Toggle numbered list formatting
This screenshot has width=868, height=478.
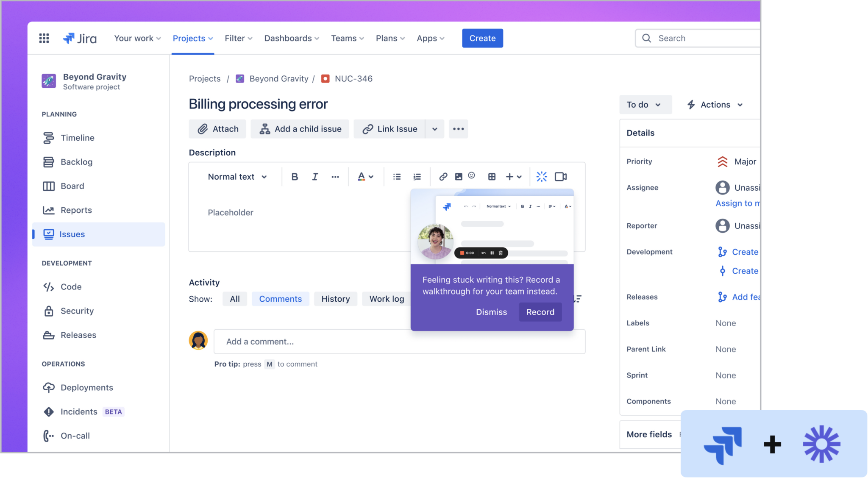point(417,177)
